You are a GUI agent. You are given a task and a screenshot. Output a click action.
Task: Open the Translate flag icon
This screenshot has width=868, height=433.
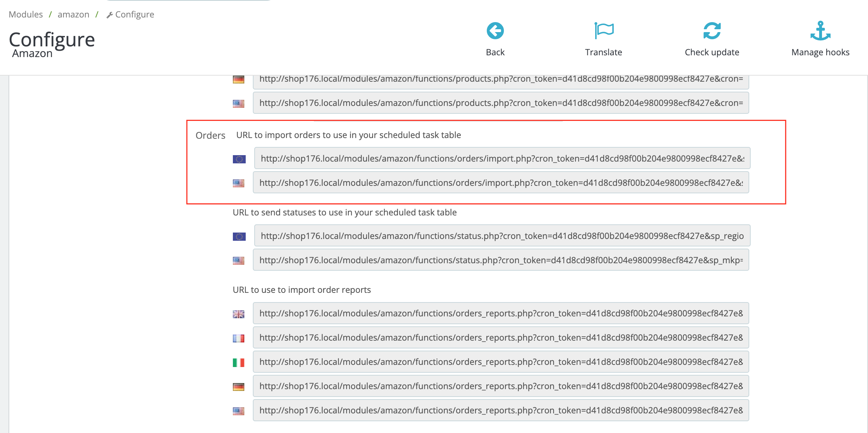click(x=604, y=31)
